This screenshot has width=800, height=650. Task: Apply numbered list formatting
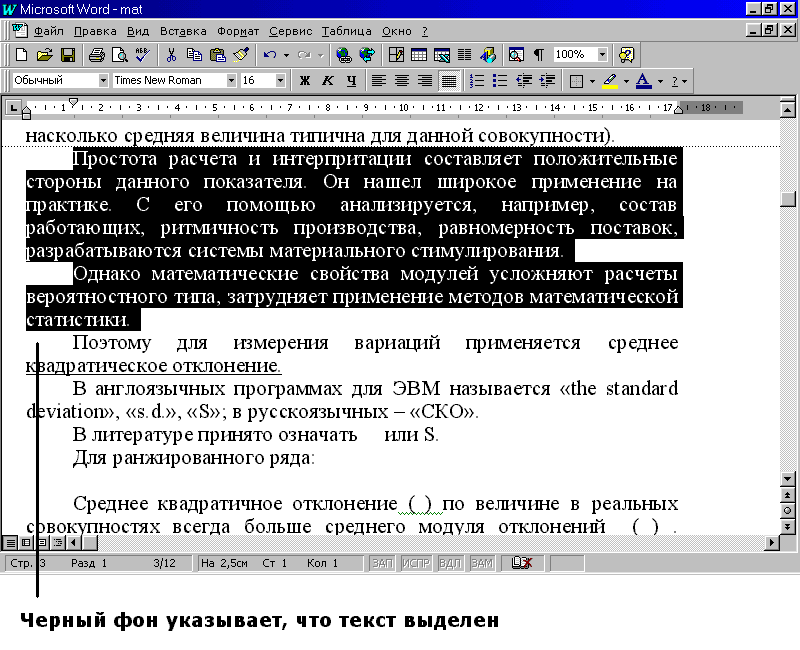(x=477, y=81)
